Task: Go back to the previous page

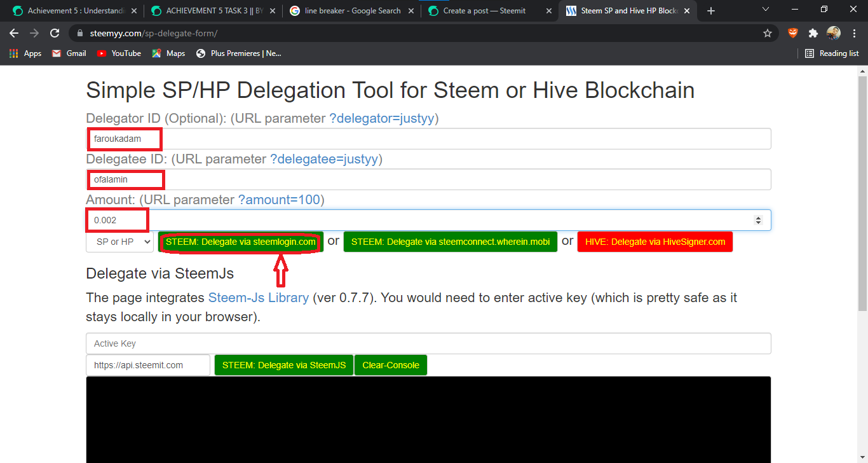Action: pos(14,33)
